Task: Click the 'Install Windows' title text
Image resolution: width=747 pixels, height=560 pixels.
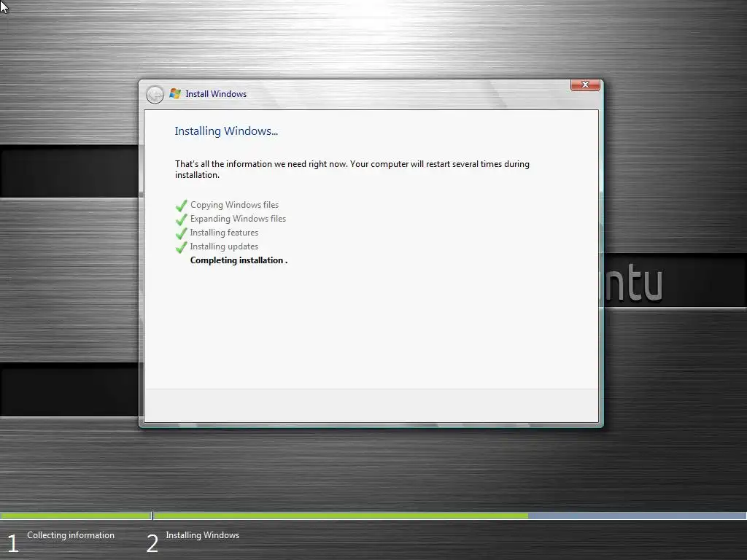Action: [216, 94]
